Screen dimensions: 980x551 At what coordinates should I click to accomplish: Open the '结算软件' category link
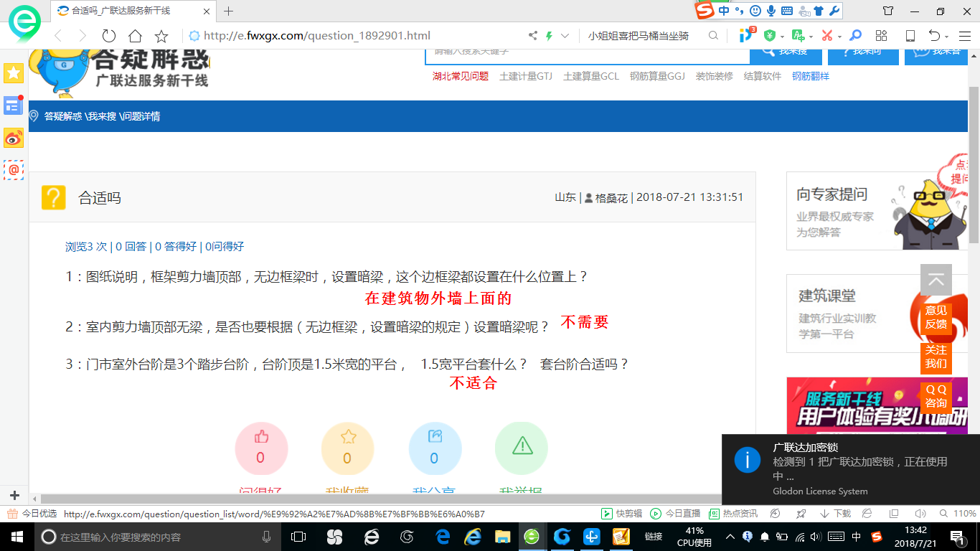pos(763,76)
